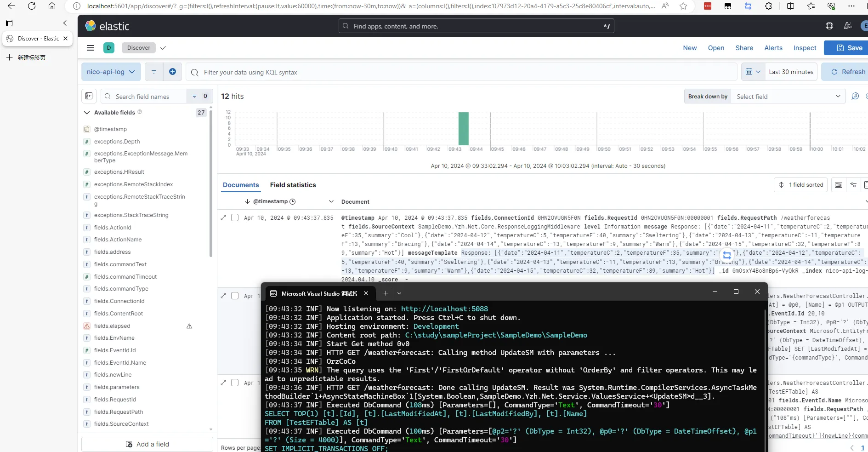868x452 pixels.
Task: Open the nico-api-log data view dropdown
Action: (111, 72)
